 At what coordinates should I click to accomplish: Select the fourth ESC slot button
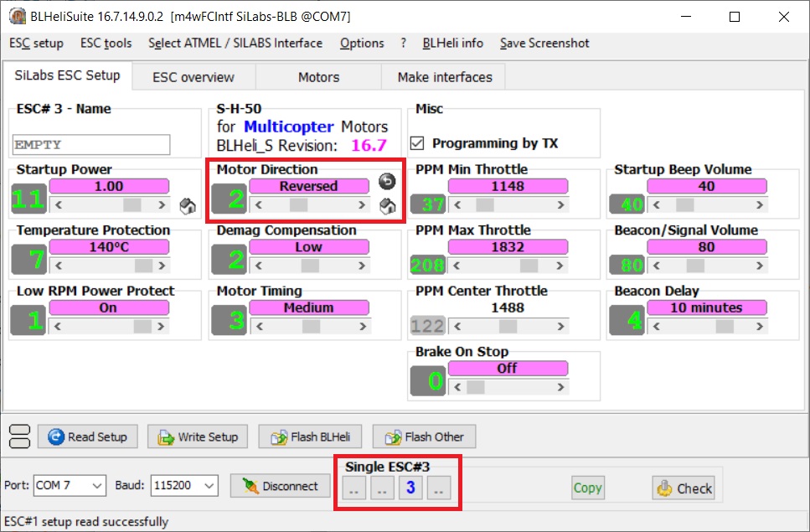[x=439, y=487]
